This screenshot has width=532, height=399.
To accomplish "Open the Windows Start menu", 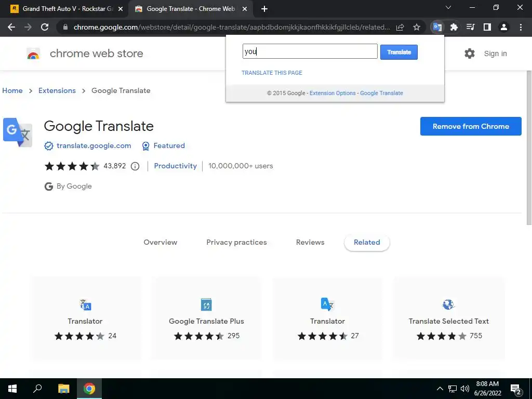I will tap(12, 389).
